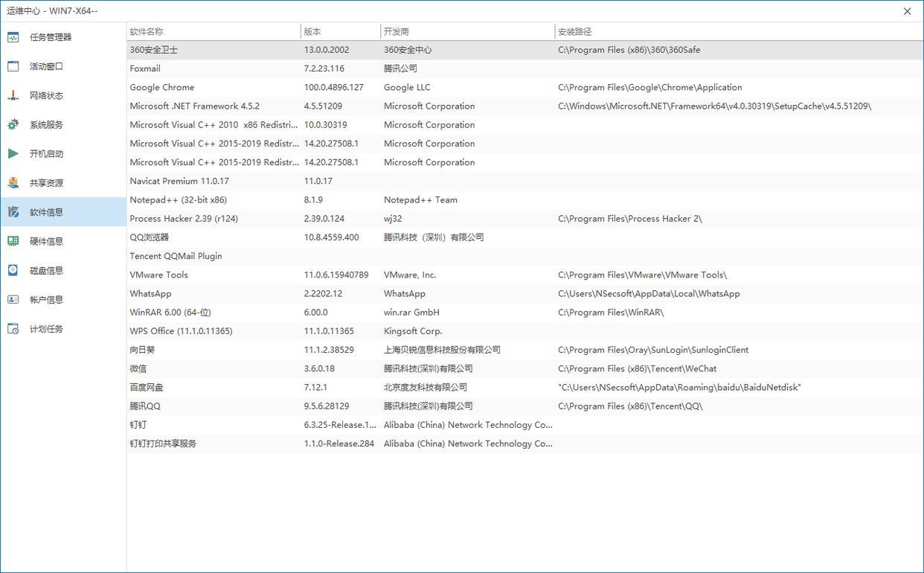Click the 网络状态 network icon
Screen dimensions: 924x573
[13, 95]
